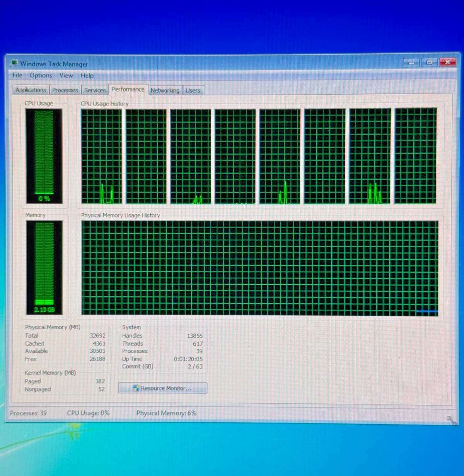Viewport: 464px width, 476px height.
Task: Select the Paged value 182
Action: point(100,381)
